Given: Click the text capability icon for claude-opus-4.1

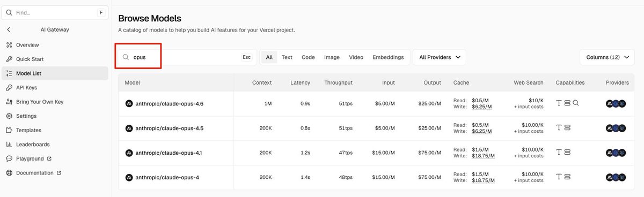Looking at the screenshot, I should coord(559,153).
